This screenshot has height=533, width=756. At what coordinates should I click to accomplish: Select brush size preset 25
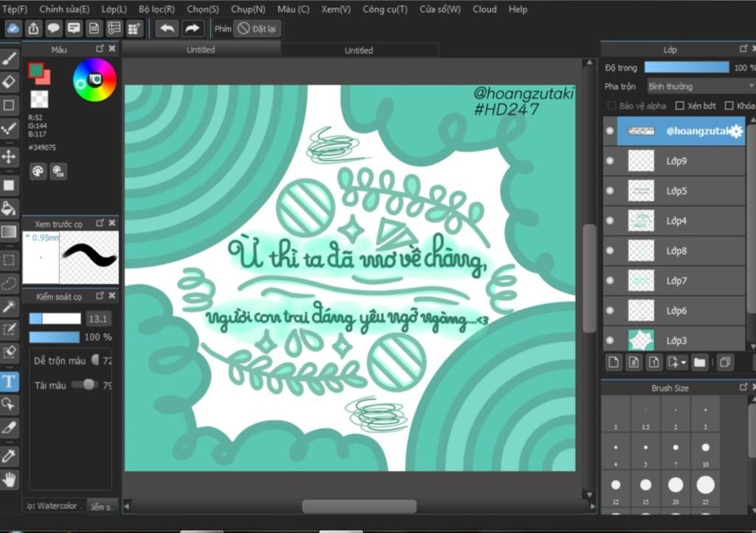coord(705,489)
